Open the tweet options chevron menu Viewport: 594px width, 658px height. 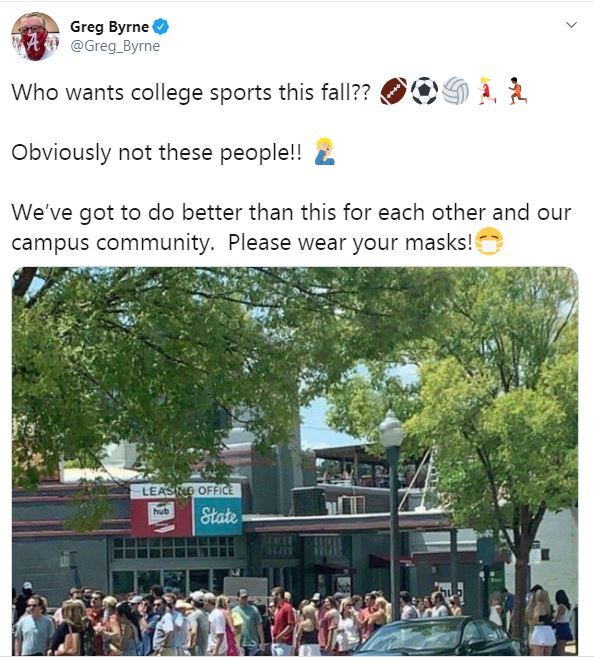[x=571, y=25]
